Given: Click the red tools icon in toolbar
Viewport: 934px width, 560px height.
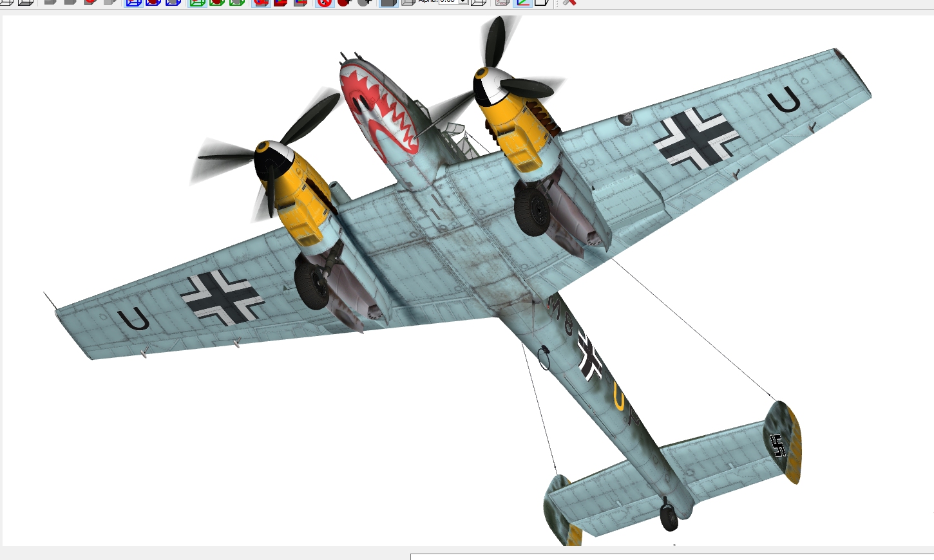Looking at the screenshot, I should coord(569,2).
